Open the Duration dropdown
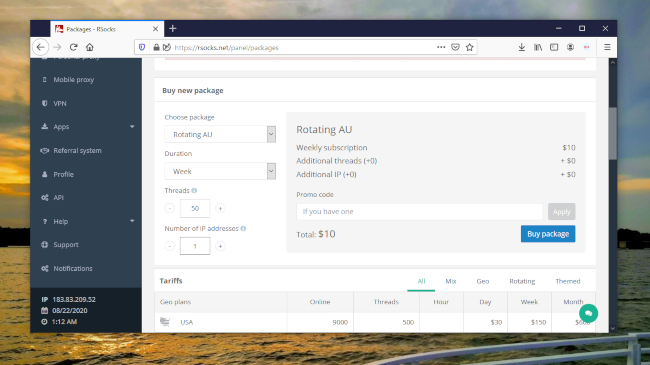The height and width of the screenshot is (365, 650). pos(220,171)
